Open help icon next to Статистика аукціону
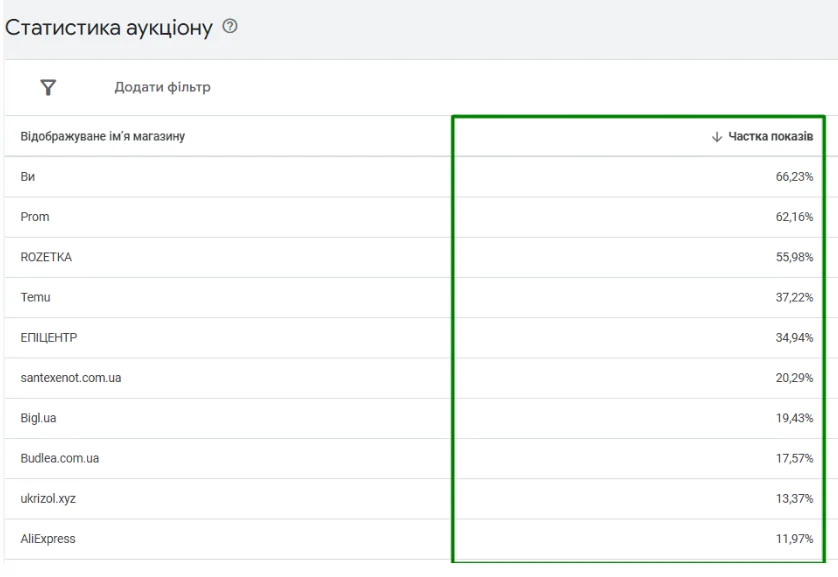 click(x=230, y=26)
